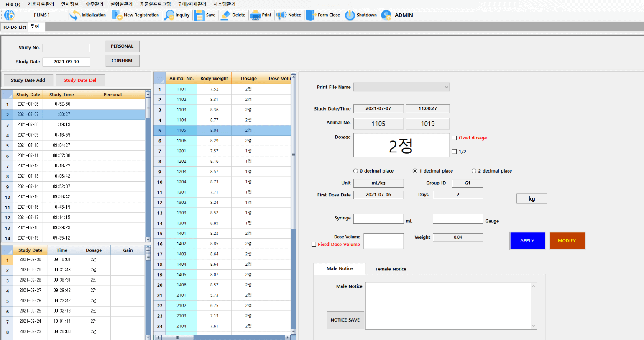Tick the 1/2 dosage checkbox

tap(454, 152)
